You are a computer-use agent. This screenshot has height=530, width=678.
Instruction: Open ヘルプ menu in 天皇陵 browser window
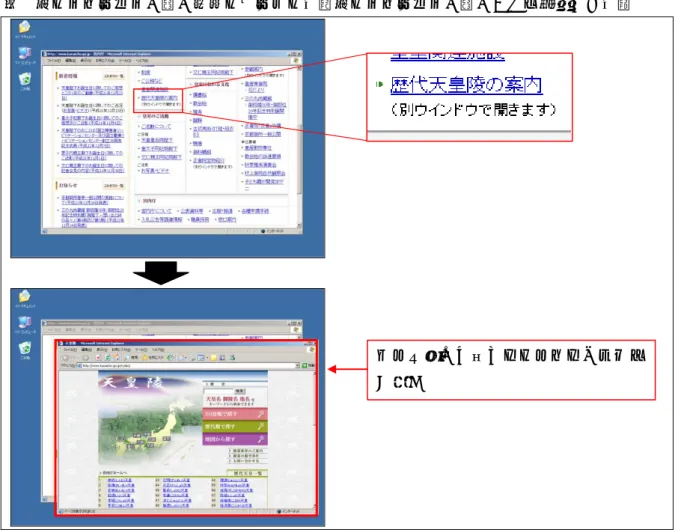click(x=157, y=350)
